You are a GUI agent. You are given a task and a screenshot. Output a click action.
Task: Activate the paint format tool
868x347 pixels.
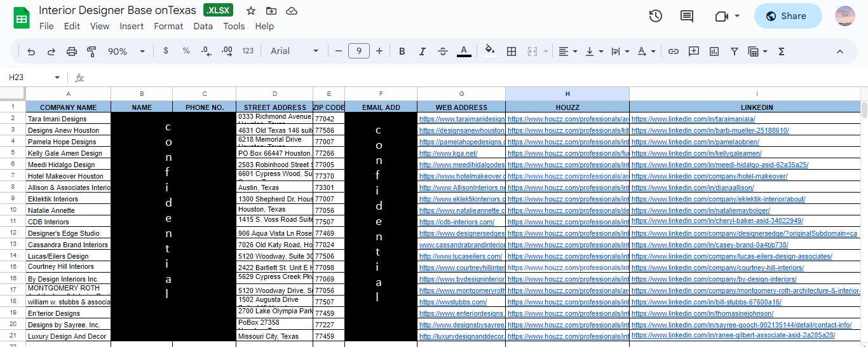pyautogui.click(x=92, y=51)
